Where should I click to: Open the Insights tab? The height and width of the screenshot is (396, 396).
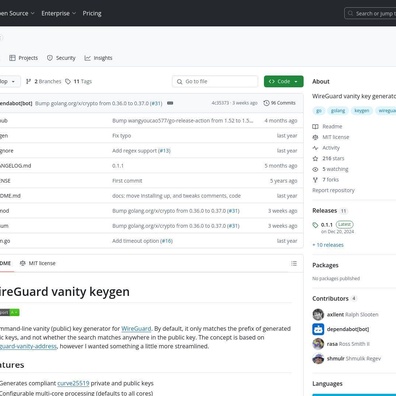pyautogui.click(x=98, y=58)
